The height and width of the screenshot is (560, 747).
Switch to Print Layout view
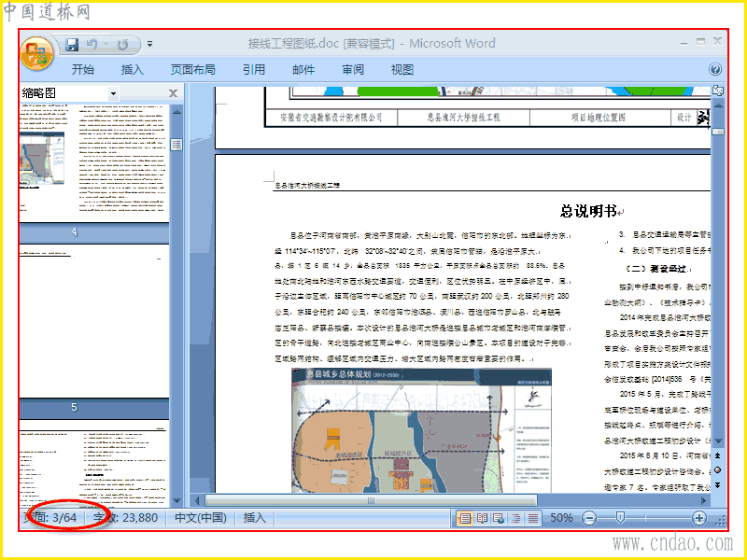pos(465,518)
